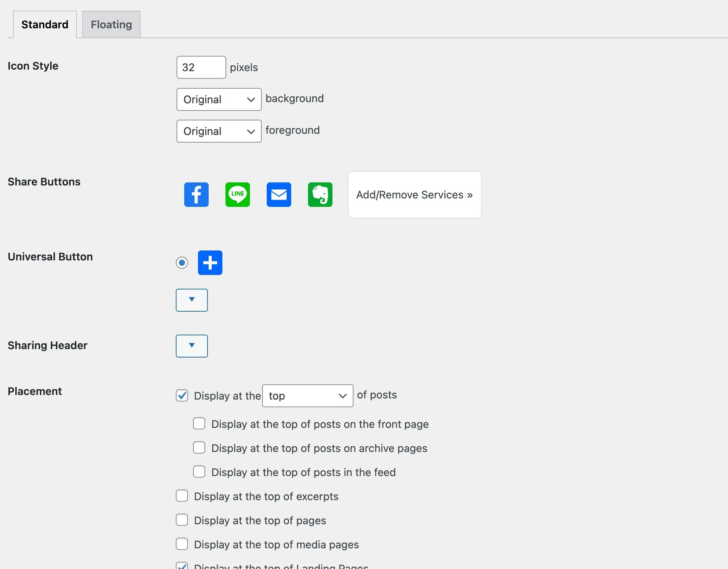Click the Placement section label
Image resolution: width=728 pixels, height=569 pixels.
[35, 391]
